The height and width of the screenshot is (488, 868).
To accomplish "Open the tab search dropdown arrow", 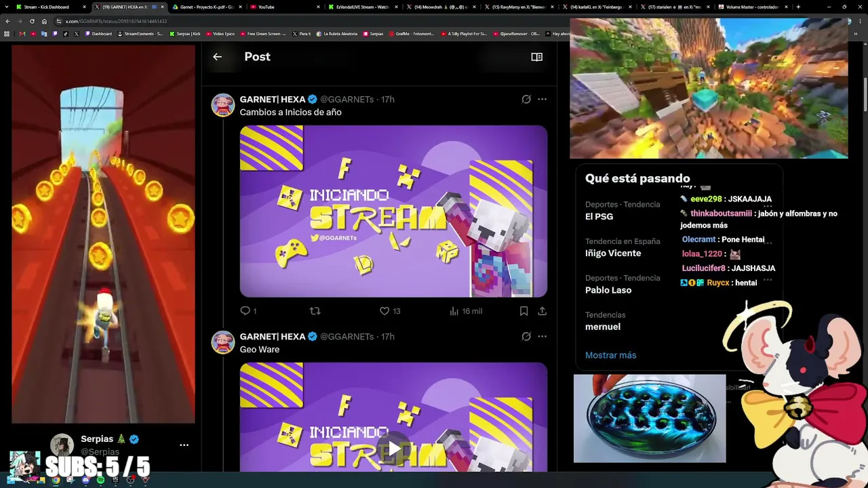I will 7,7.
